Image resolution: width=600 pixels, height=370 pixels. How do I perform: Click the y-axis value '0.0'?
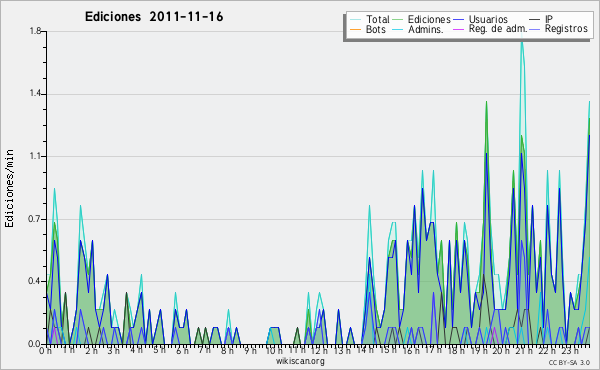[x=35, y=344]
